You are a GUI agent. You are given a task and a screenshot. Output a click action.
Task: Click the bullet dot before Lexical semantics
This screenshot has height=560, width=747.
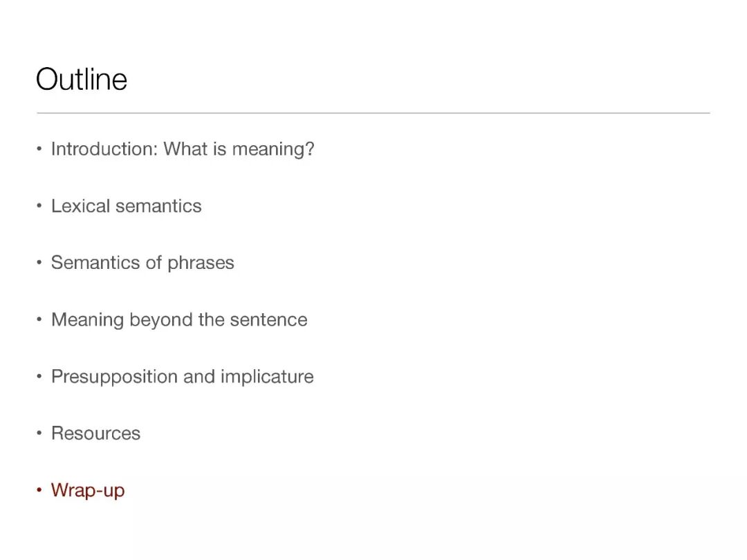click(39, 207)
